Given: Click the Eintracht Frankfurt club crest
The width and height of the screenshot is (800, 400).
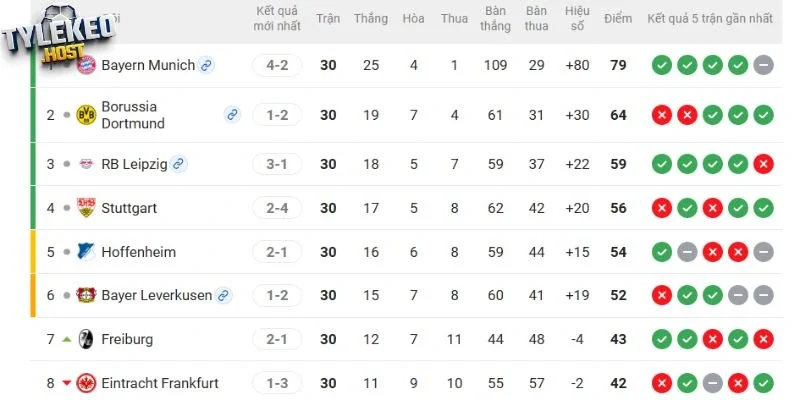Looking at the screenshot, I should [85, 383].
